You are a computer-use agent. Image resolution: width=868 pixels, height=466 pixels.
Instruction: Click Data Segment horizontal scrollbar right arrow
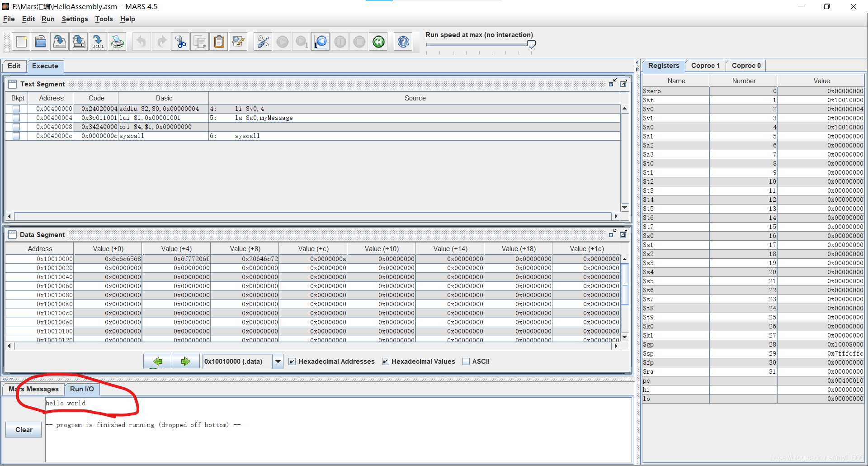[616, 346]
